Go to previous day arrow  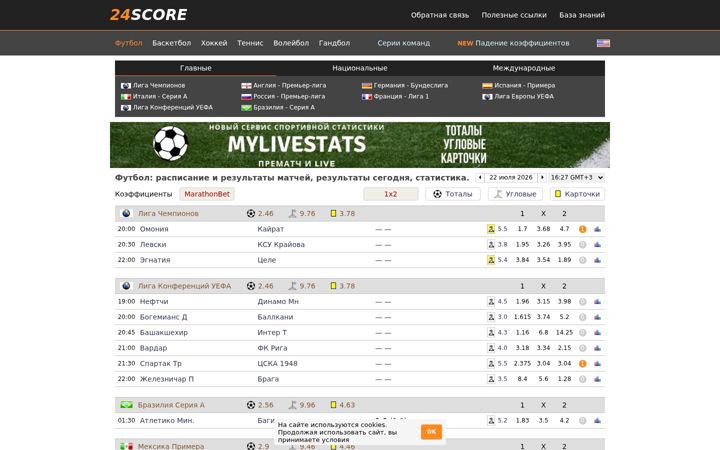click(480, 177)
